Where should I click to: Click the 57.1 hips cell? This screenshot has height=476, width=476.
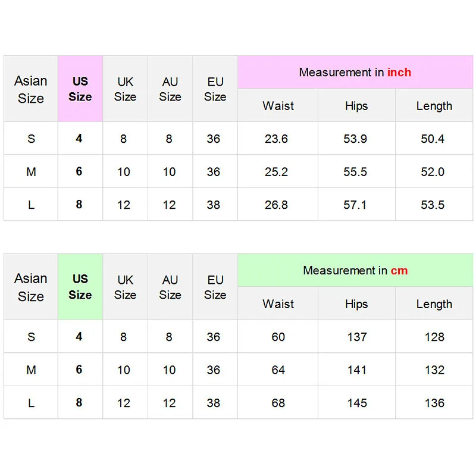click(355, 205)
